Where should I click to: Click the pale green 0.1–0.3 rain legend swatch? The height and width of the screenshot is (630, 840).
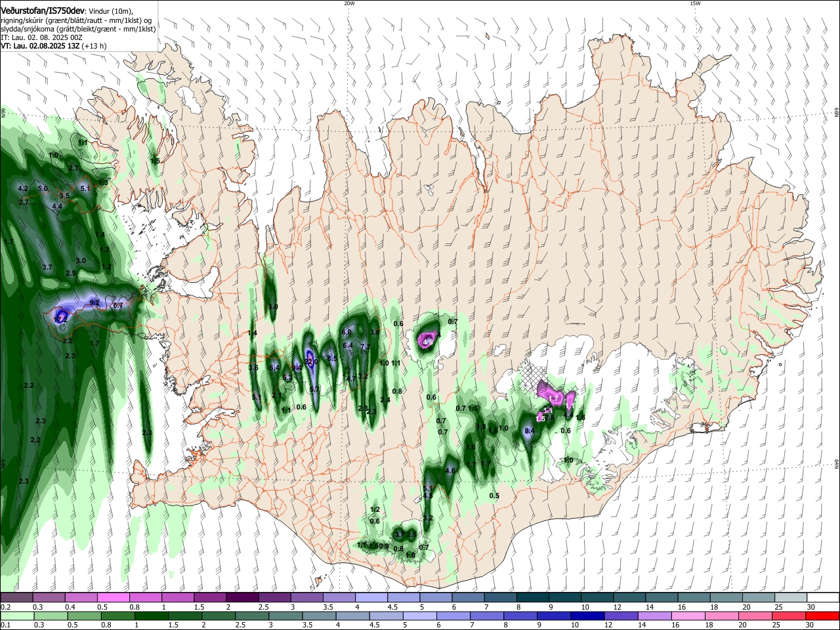[x=17, y=616]
